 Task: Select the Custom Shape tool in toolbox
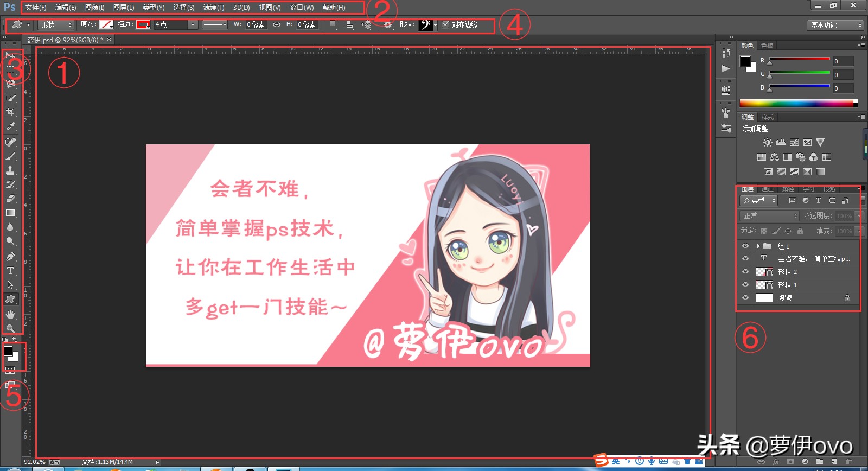(x=10, y=299)
